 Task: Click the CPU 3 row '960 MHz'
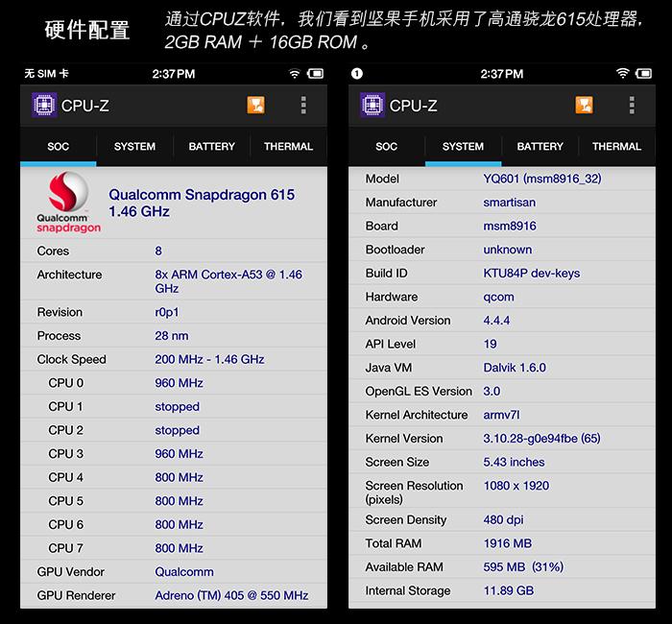(174, 453)
